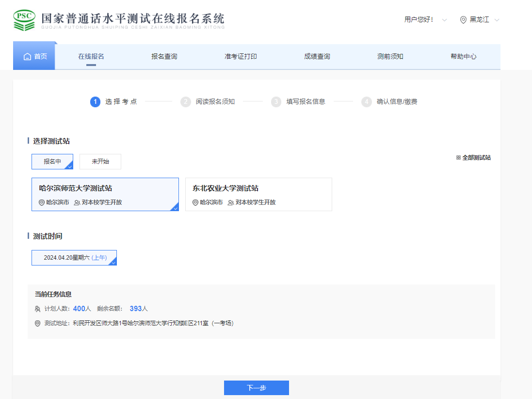Click location pin icon in 东北农业大学测试站 card
532x399 pixels.
coord(195,202)
